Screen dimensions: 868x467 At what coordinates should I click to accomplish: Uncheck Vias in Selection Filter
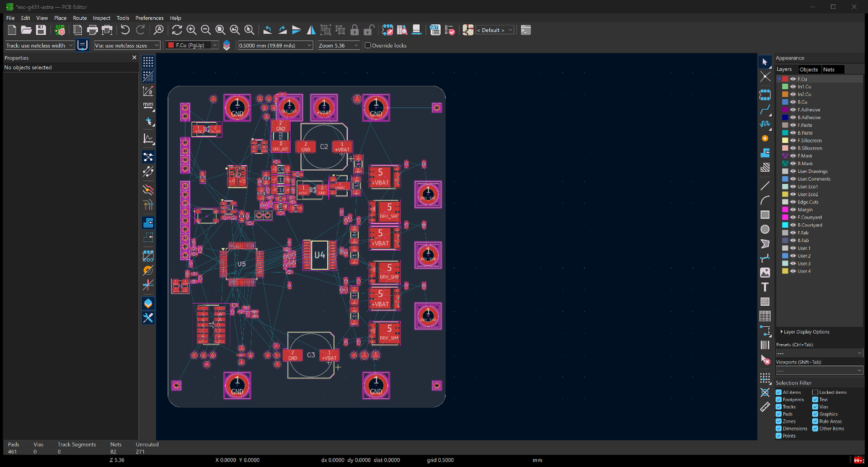pyautogui.click(x=815, y=407)
